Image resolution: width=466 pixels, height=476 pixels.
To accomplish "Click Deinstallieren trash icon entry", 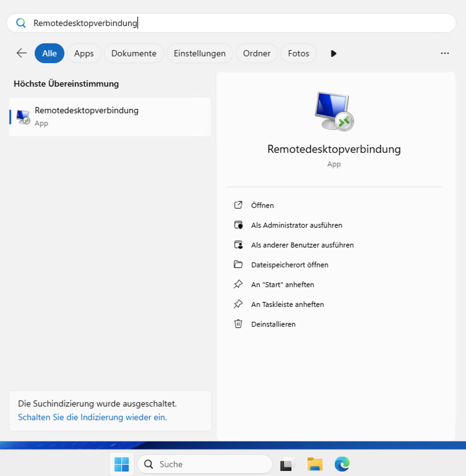I will (x=273, y=324).
